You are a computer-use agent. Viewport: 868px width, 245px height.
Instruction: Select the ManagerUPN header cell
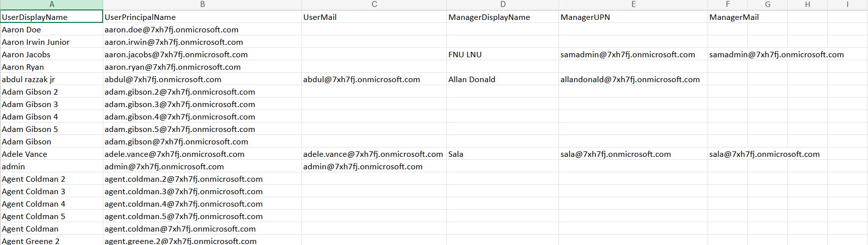pos(633,17)
